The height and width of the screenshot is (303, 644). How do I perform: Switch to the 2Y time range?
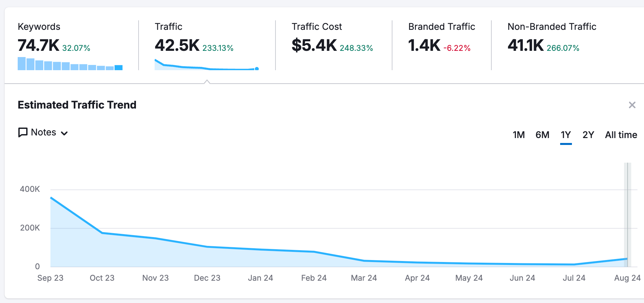click(x=588, y=134)
